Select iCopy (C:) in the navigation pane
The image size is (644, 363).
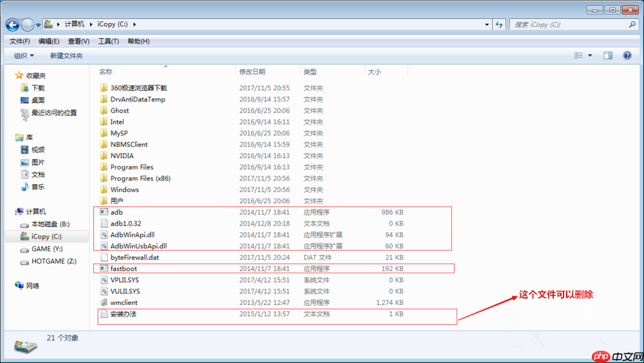[46, 237]
